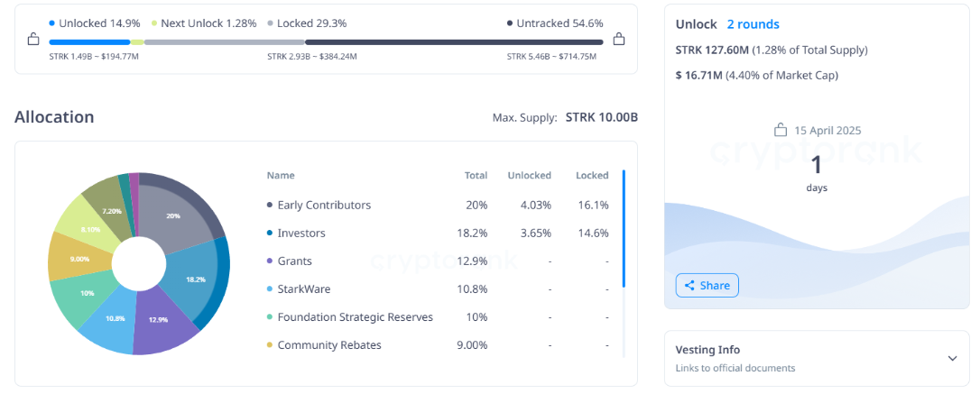
Task: Open the 2 rounds unlock link
Action: (x=753, y=24)
